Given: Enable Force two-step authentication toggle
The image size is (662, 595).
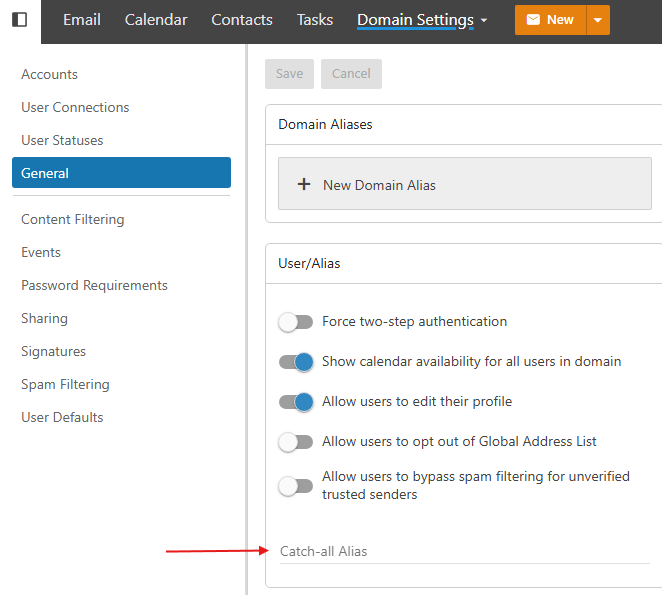Looking at the screenshot, I should [295, 322].
